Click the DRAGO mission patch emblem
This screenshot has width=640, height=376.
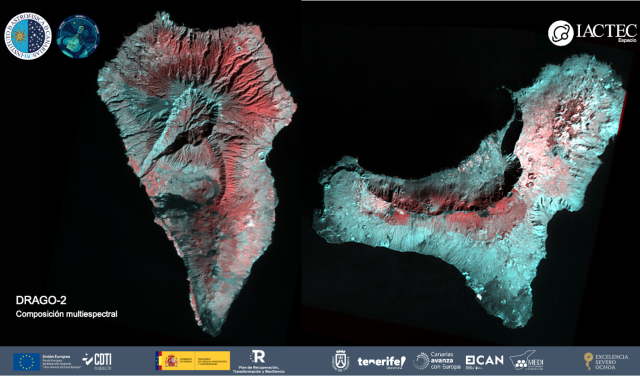[x=78, y=36]
